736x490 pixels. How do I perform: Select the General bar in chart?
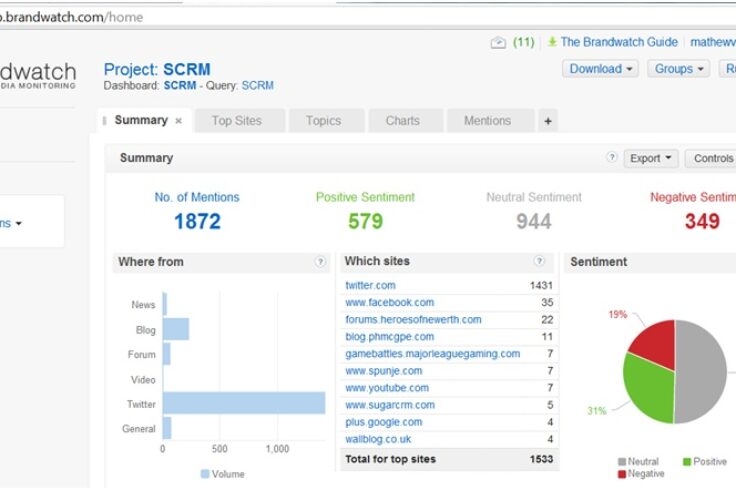[x=167, y=428]
